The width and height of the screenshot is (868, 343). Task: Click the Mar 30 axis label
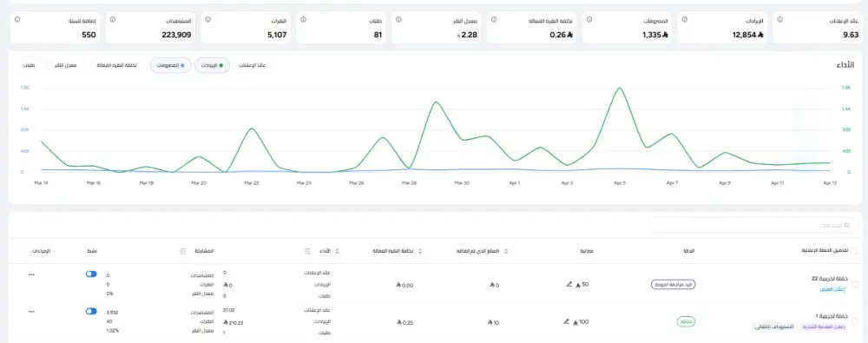(462, 182)
